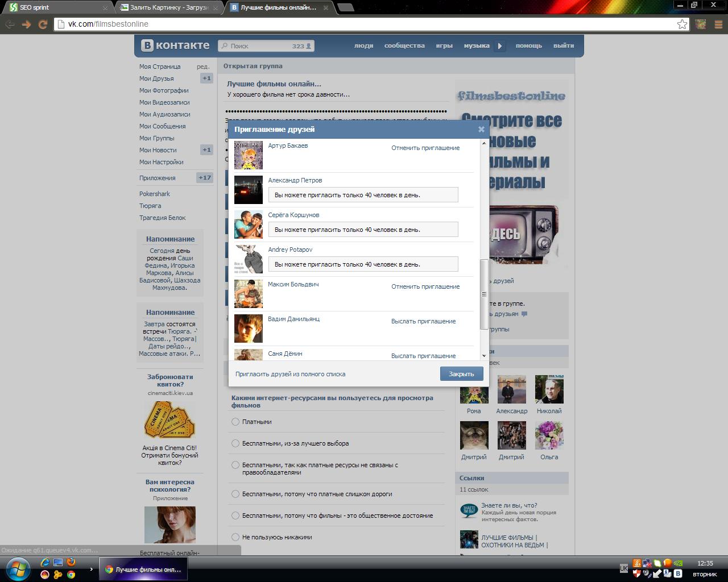The height and width of the screenshot is (582, 728).
Task: Select "Бесплатными, из-за лучшего выбора" radio option
Action: [x=235, y=443]
